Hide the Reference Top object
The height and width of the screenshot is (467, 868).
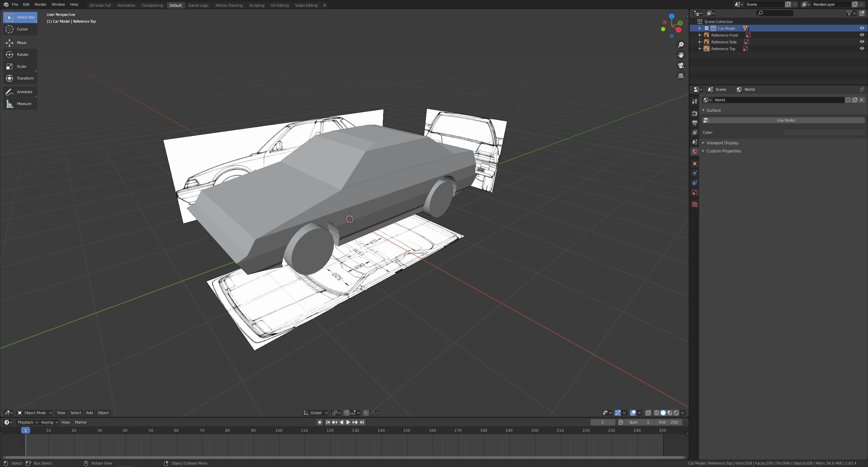pos(862,48)
